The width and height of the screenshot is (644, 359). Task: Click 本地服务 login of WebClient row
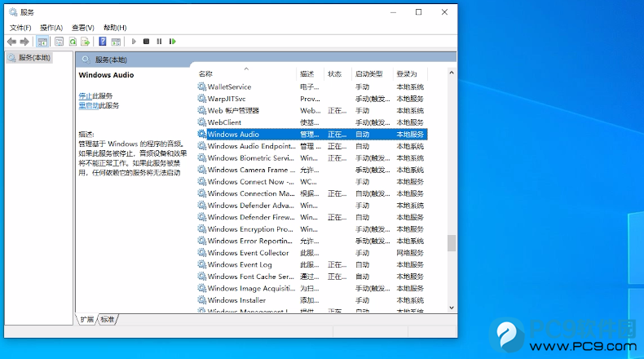[x=410, y=122]
